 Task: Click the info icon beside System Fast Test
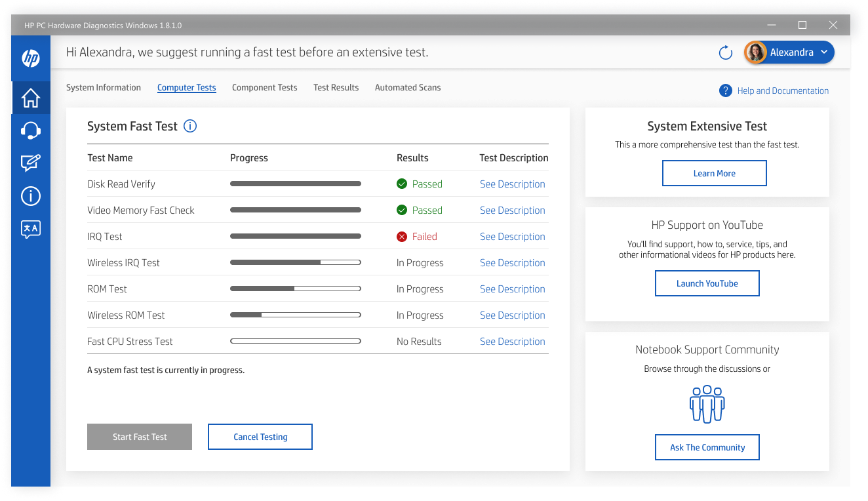click(190, 126)
